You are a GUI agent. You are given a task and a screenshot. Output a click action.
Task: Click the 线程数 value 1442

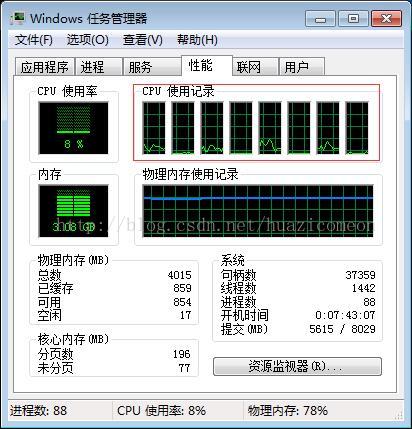[x=364, y=288]
